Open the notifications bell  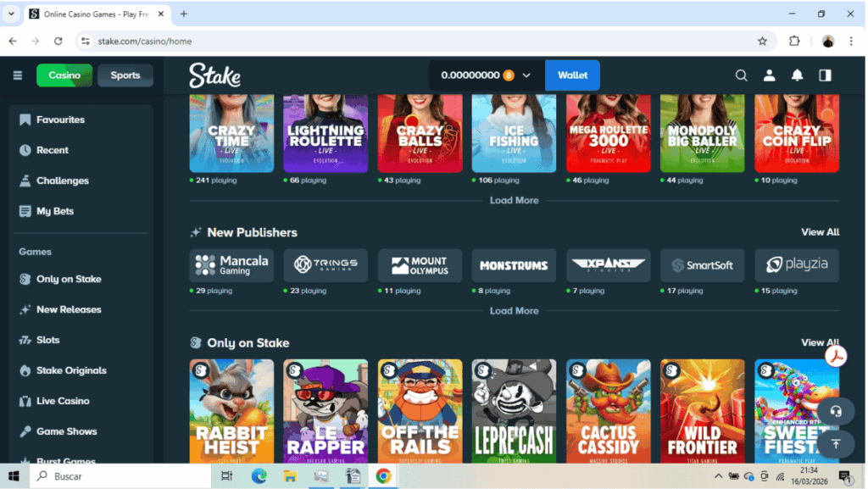tap(797, 75)
